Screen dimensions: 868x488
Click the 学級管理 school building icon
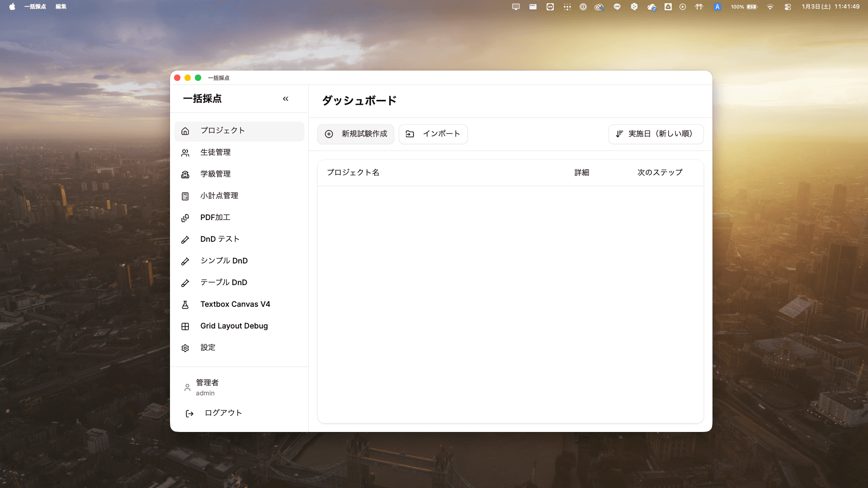185,174
